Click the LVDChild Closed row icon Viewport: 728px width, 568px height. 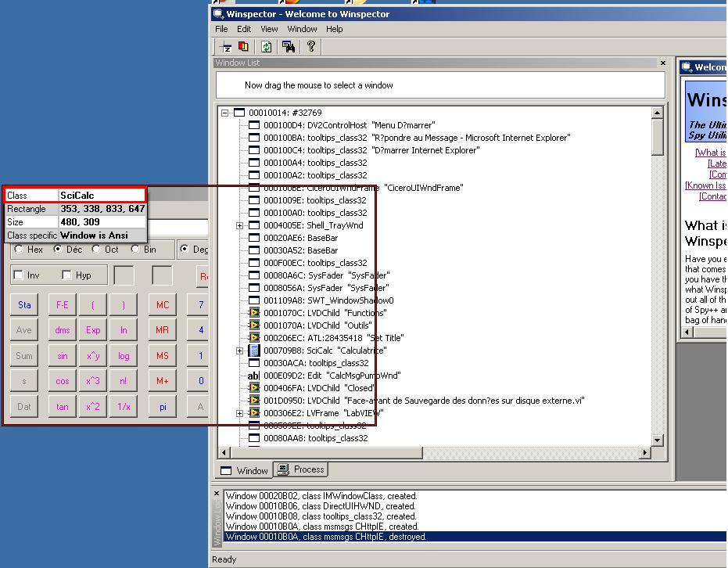click(x=254, y=388)
